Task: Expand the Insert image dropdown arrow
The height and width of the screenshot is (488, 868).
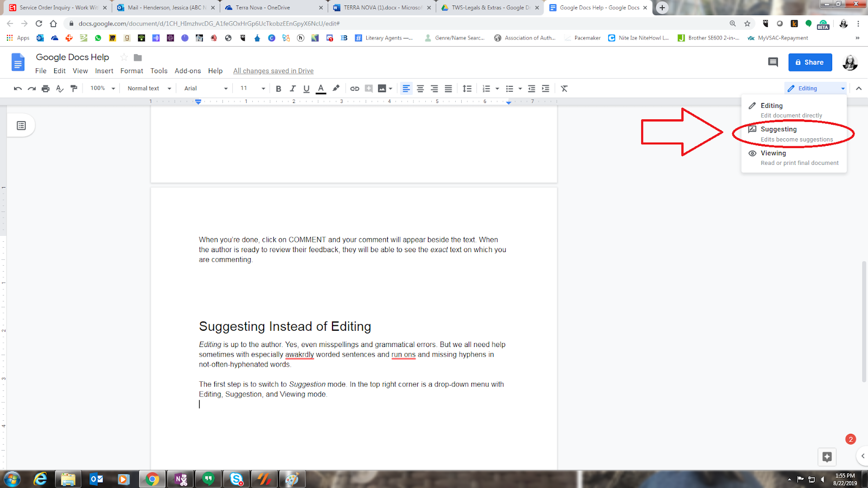Action: pyautogui.click(x=391, y=88)
